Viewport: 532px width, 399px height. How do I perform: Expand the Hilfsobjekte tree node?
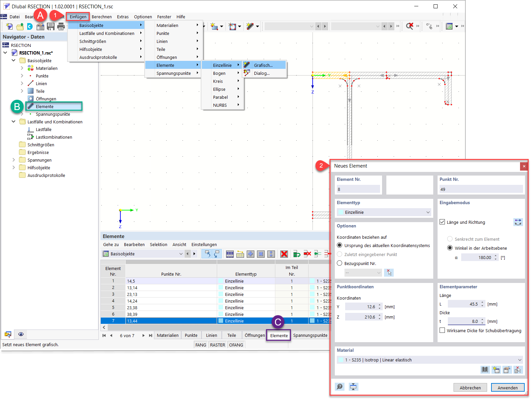14,168
